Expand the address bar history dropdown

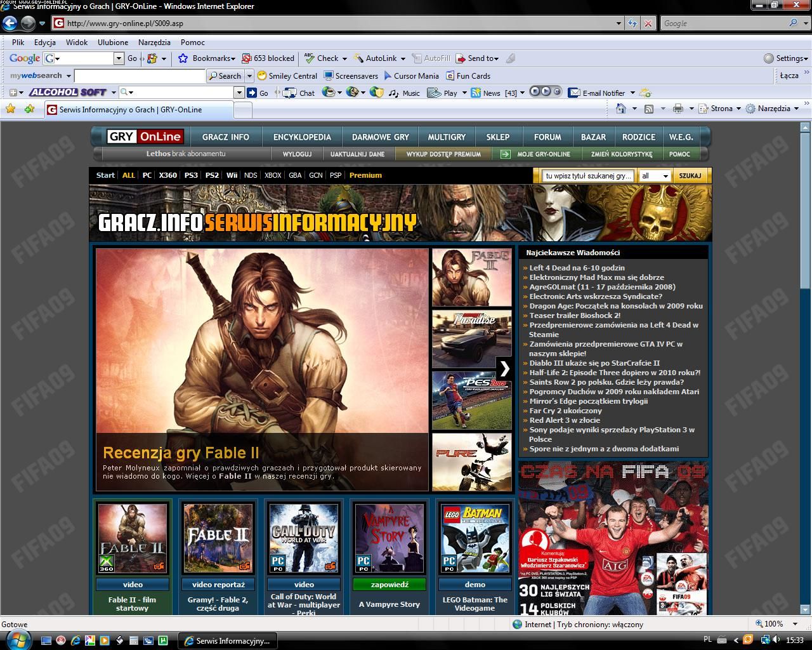(619, 23)
